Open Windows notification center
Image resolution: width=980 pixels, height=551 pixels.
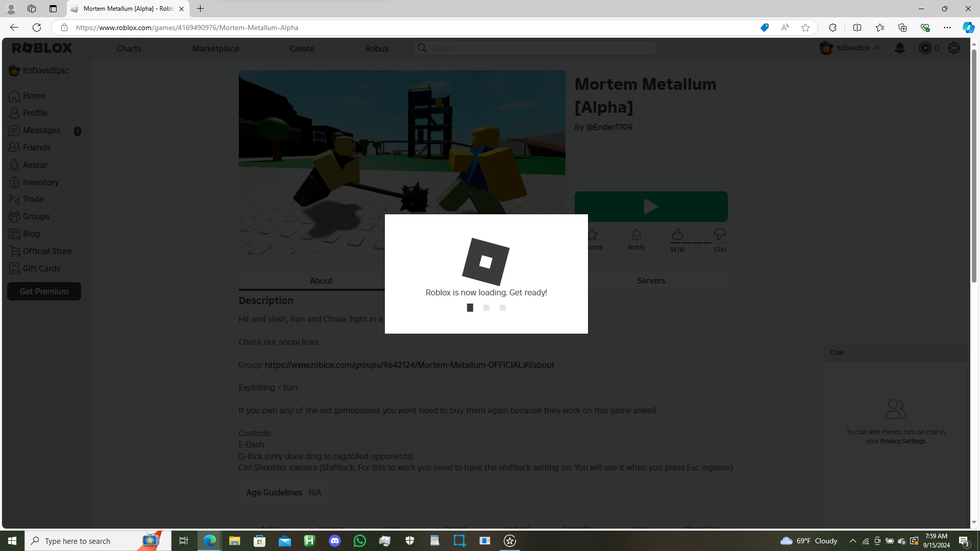pyautogui.click(x=964, y=541)
